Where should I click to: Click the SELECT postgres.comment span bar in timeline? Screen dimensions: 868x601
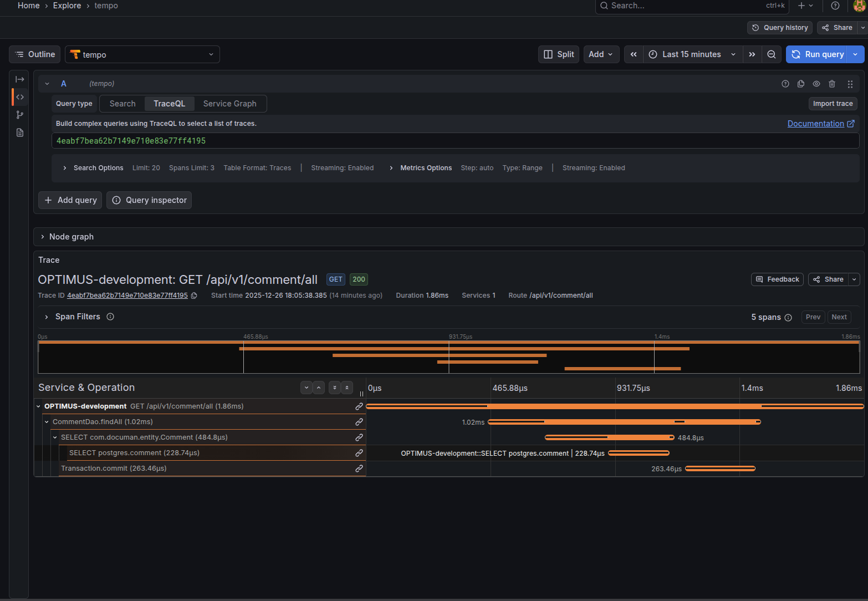(x=639, y=453)
